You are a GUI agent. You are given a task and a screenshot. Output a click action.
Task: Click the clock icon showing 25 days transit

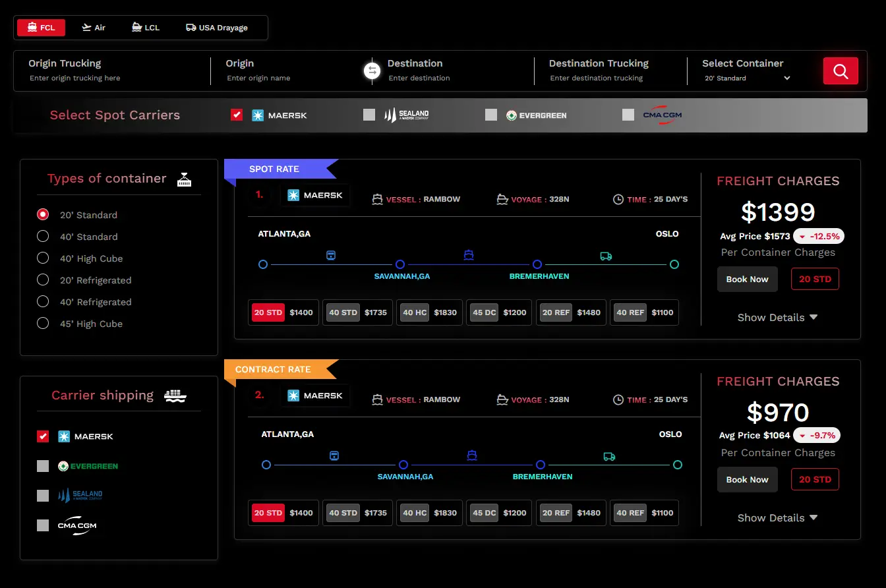[x=618, y=198]
